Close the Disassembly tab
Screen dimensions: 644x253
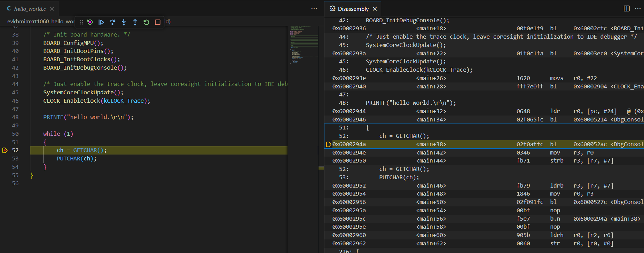375,9
